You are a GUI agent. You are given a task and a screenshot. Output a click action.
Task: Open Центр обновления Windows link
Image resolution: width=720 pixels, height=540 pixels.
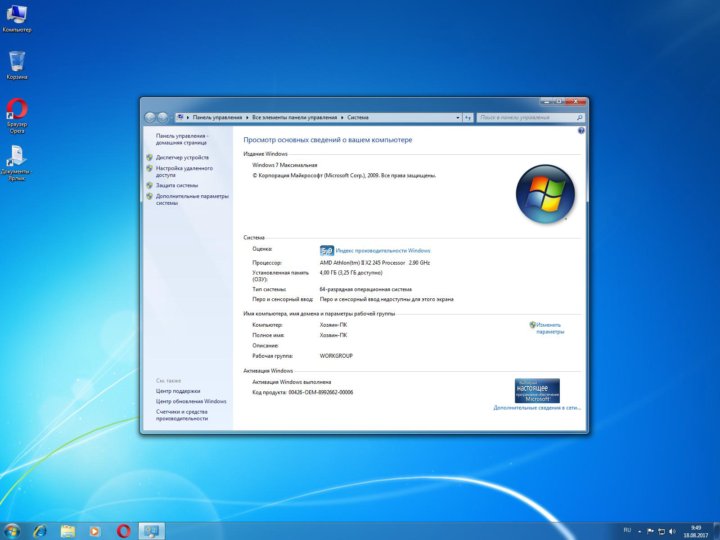[x=191, y=401]
